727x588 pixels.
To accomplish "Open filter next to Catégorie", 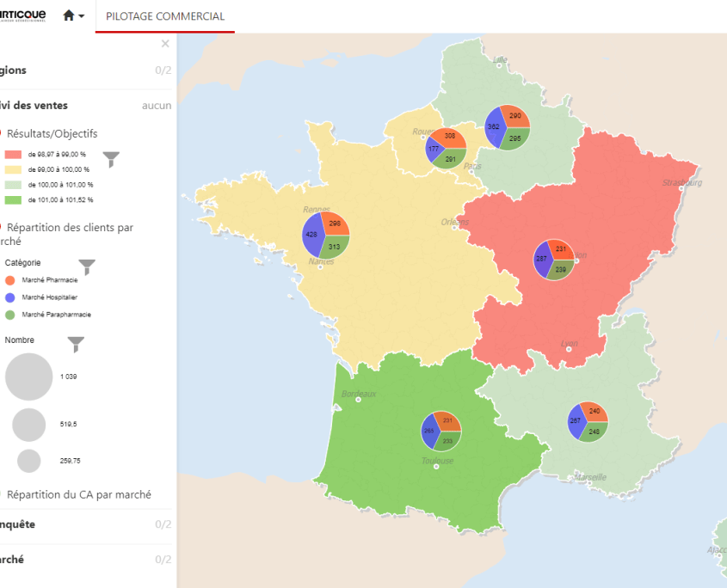I will (x=87, y=266).
